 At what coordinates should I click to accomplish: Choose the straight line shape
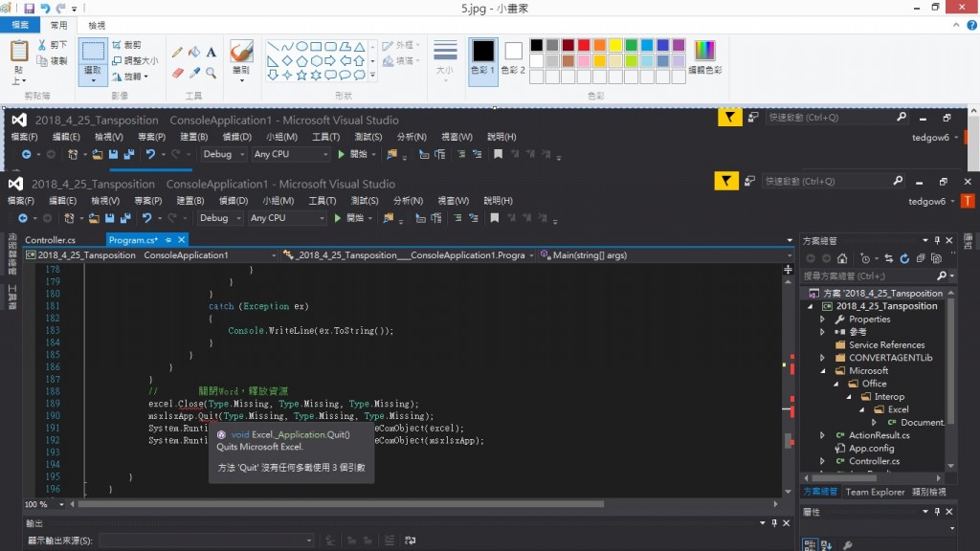(273, 46)
